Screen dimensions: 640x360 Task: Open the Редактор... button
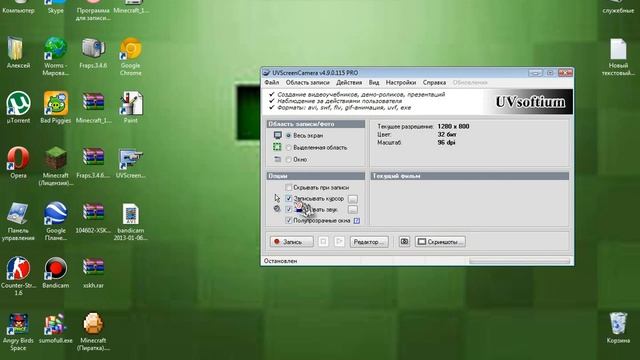[369, 242]
